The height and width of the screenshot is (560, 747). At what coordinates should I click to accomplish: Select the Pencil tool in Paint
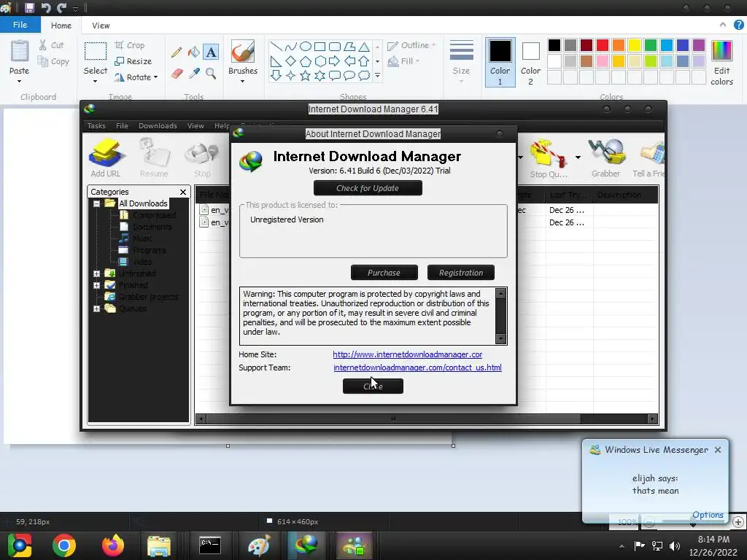(177, 52)
